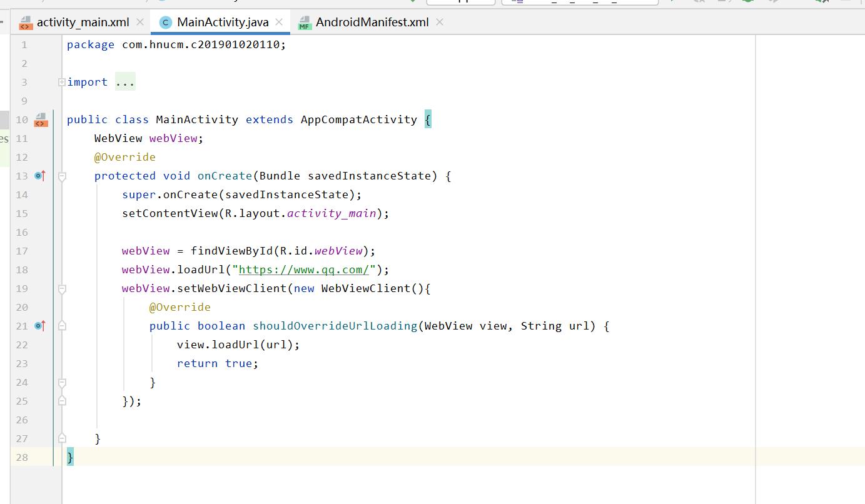Click the folded import ellipsis placeholder
Viewport: 865px width, 504px height.
point(125,82)
